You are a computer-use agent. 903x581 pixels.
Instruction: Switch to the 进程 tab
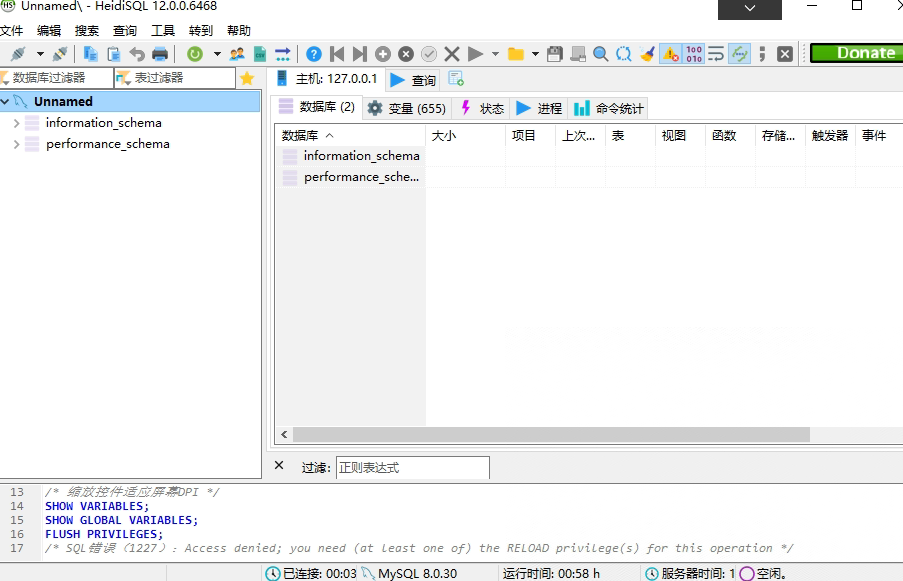[539, 108]
